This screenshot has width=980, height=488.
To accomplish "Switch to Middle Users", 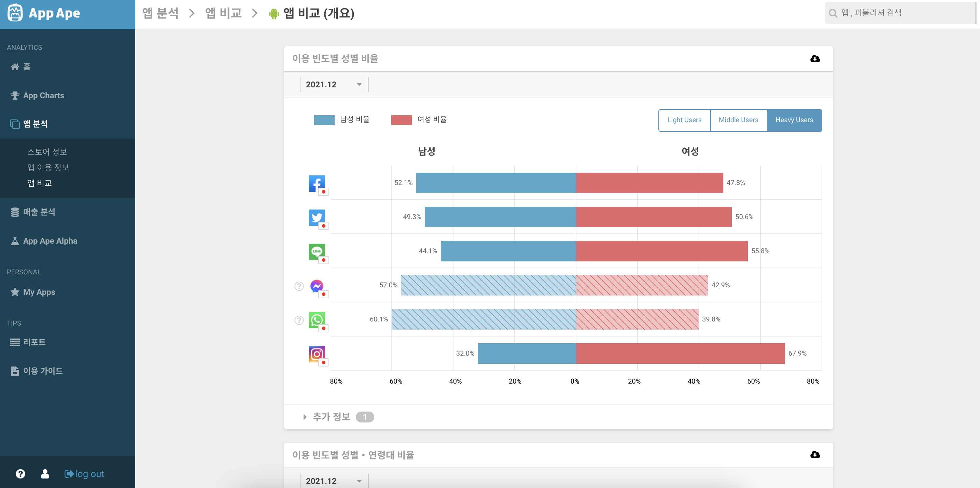I will tap(739, 120).
